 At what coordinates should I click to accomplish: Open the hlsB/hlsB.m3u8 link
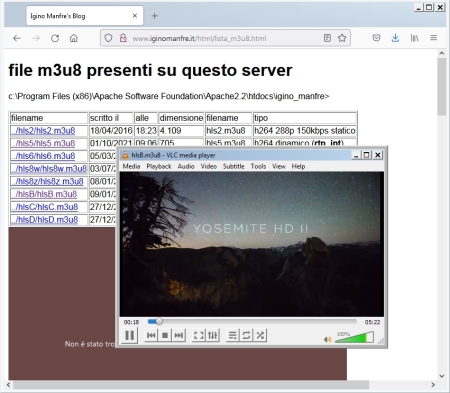[x=44, y=194]
